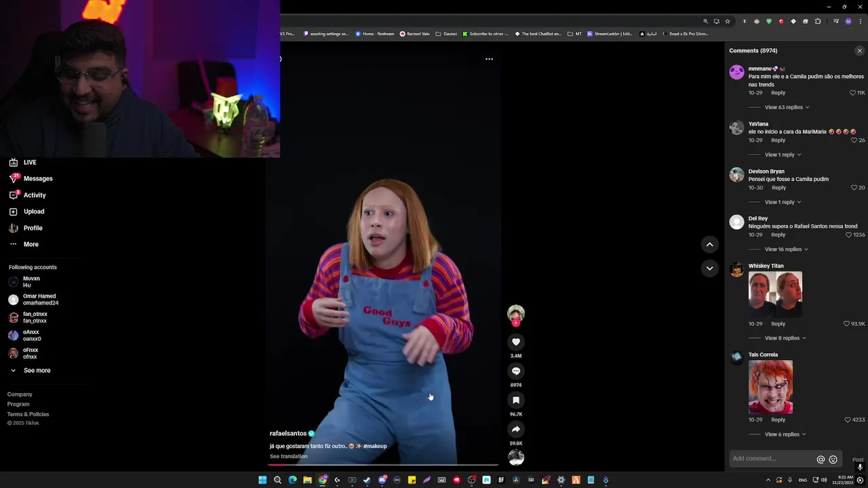Open video comments bubble showing 8974

[516, 371]
